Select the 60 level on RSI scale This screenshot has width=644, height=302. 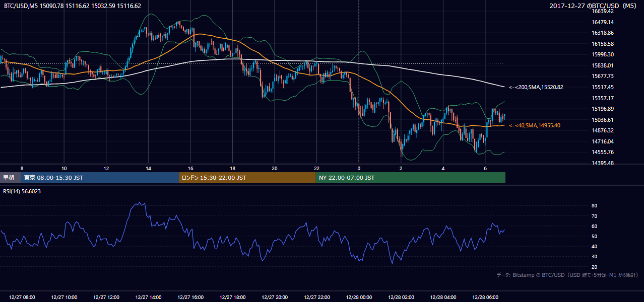(x=595, y=226)
